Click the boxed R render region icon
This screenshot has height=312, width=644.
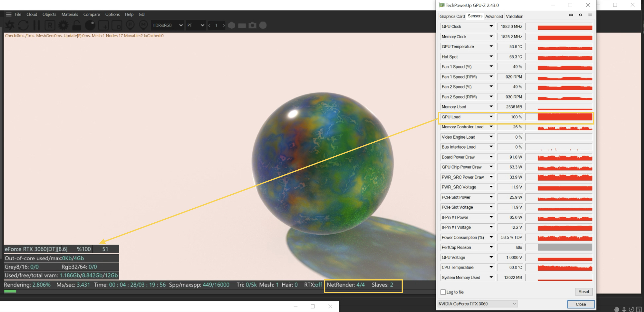coord(50,25)
